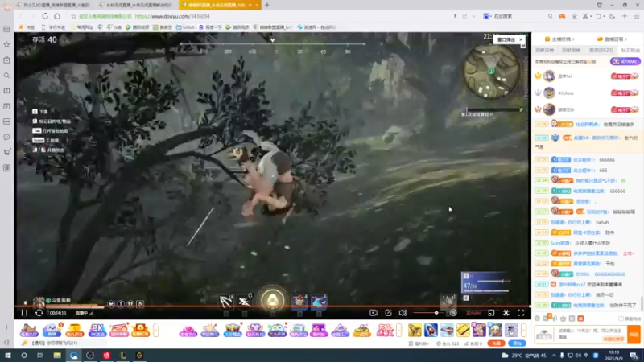
Task: Reload the stream with the refresh icon
Action: tap(39, 313)
